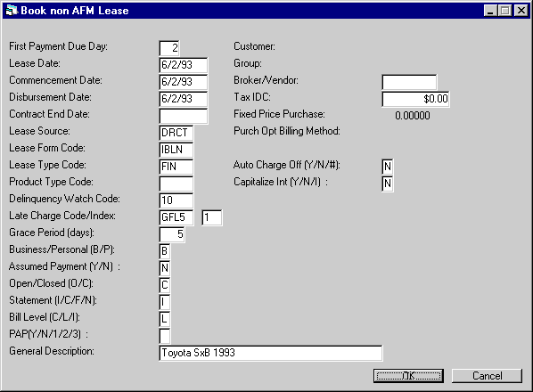Select the First Payment Due Day field
The image size is (533, 392).
169,48
